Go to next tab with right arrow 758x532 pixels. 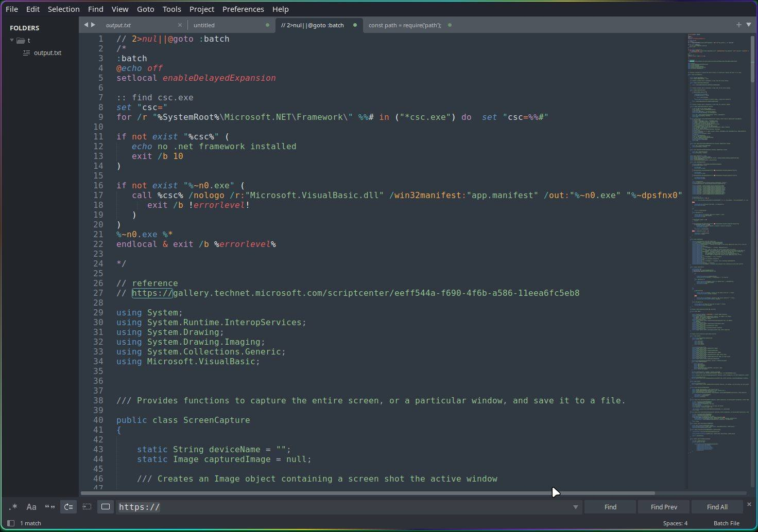pos(93,25)
